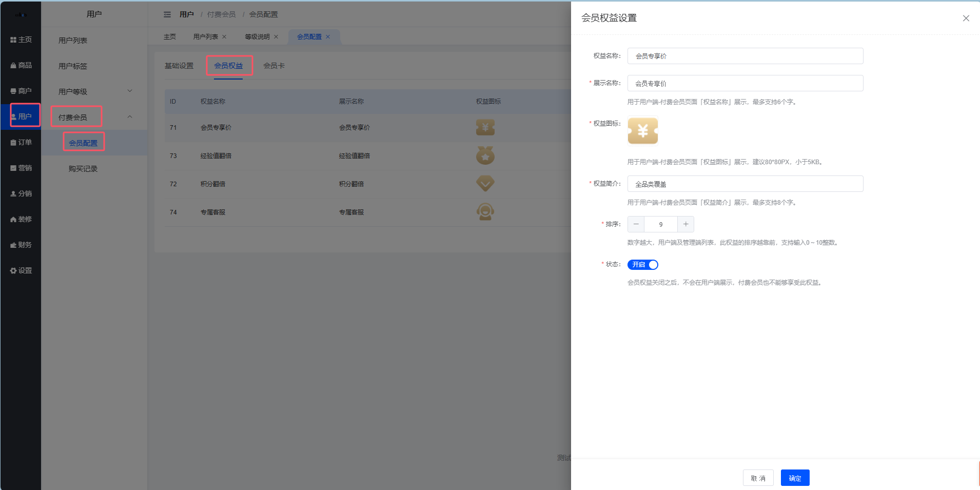
Task: Click the 设置 sidebar icon
Action: (21, 270)
